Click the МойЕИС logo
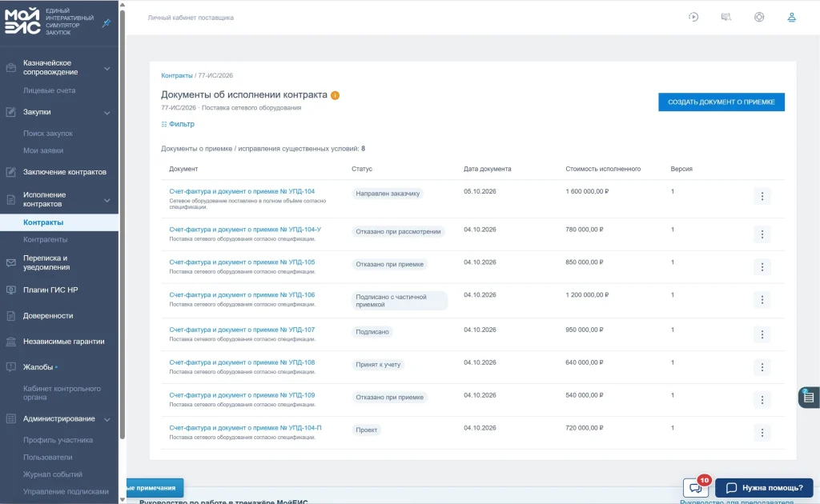Screen dimensions: 820x504 (x=22, y=21)
